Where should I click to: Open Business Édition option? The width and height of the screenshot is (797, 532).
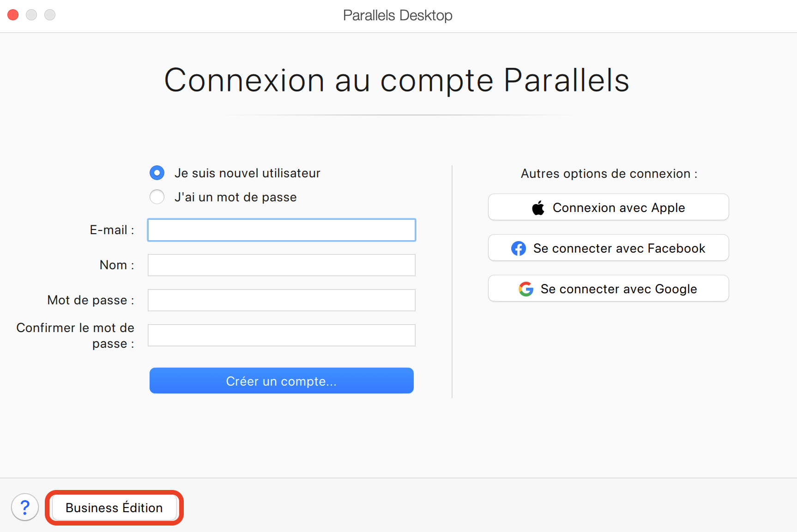(x=114, y=508)
